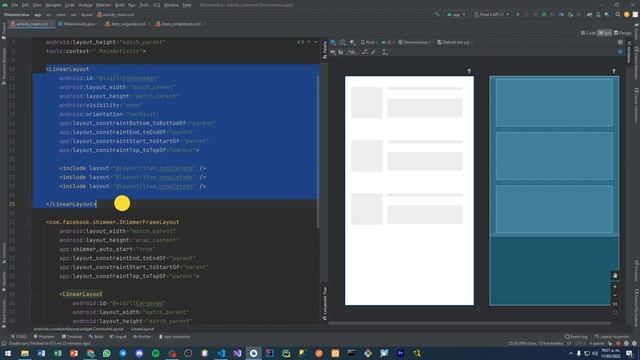Viewport: 640px width, 360px height.
Task: Open the Navigate menu
Action: 53,5
